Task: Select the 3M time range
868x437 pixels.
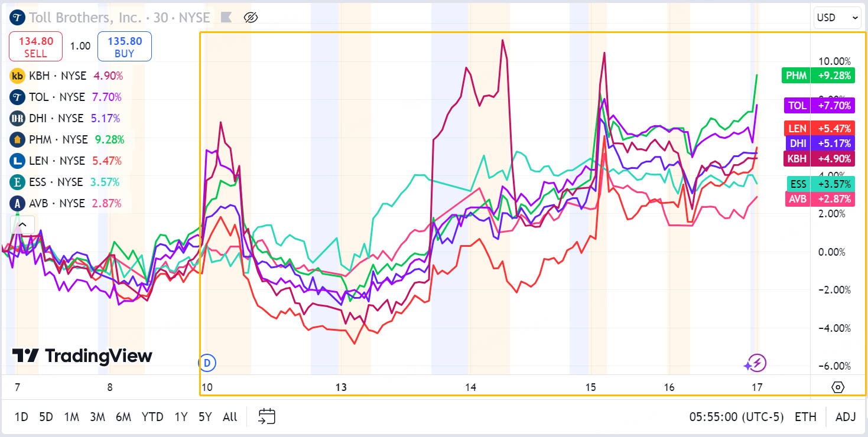Action: click(97, 417)
